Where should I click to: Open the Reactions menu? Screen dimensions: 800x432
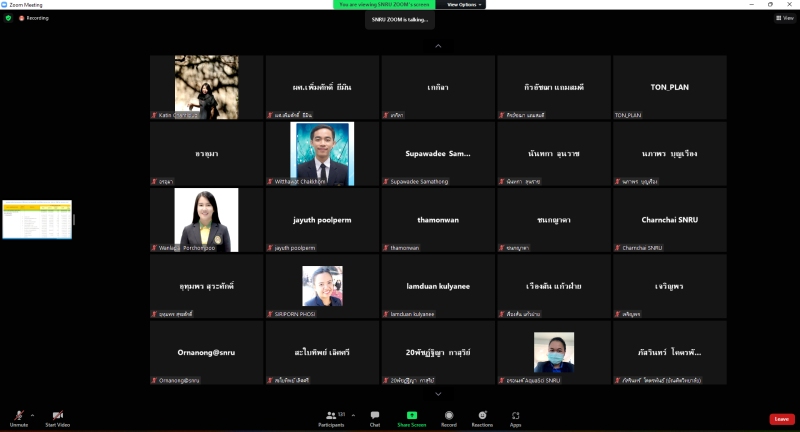[483, 415]
